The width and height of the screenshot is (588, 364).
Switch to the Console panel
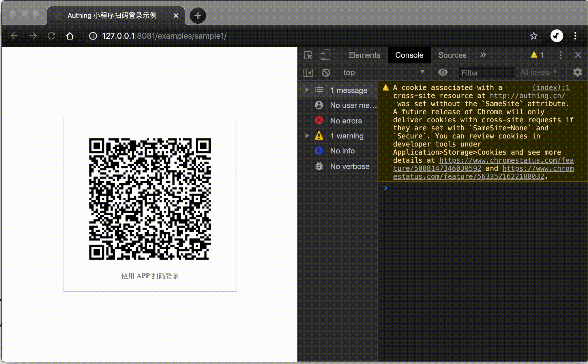click(x=409, y=55)
